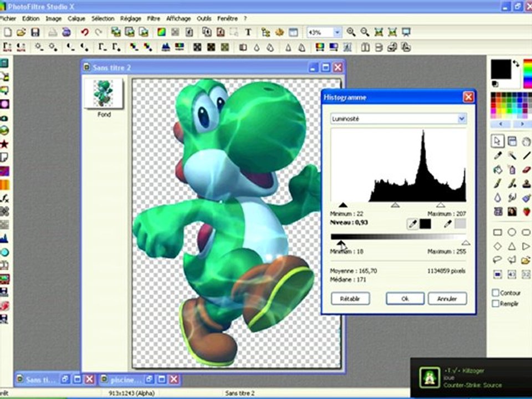This screenshot has width=532, height=399.
Task: Enable the Remplir checkbox
Action: (x=495, y=303)
